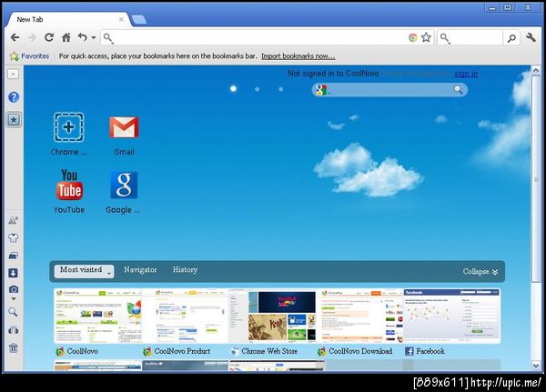Select the first page indicator dot
Image resolution: width=546 pixels, height=392 pixels.
point(233,89)
